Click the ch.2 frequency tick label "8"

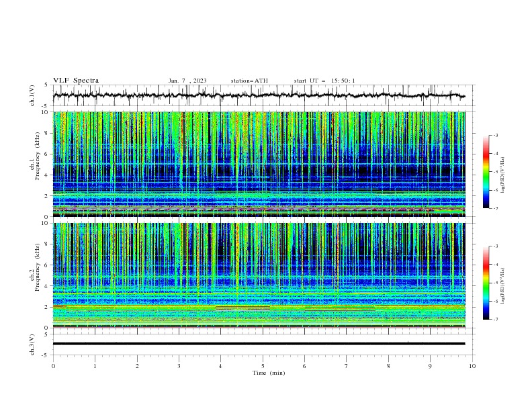click(48, 244)
